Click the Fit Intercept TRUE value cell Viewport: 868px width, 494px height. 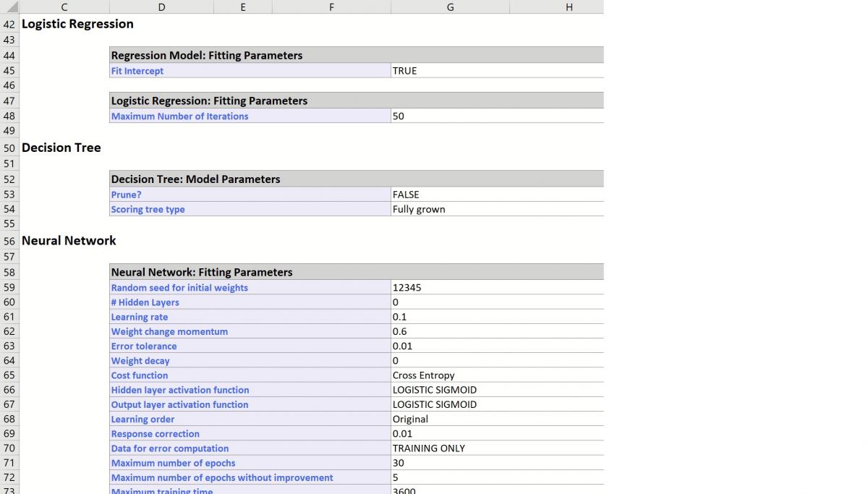pos(496,71)
